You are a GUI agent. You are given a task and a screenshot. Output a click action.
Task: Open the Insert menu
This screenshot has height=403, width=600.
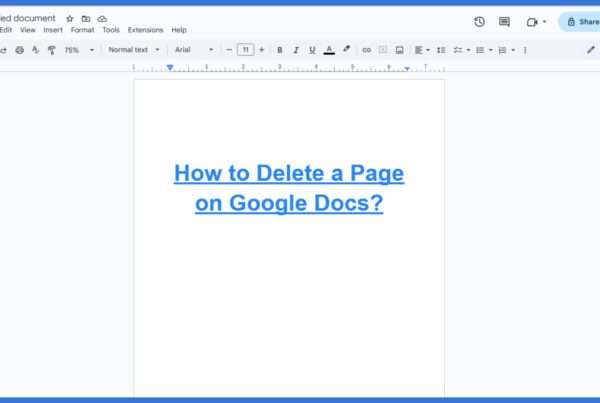53,30
